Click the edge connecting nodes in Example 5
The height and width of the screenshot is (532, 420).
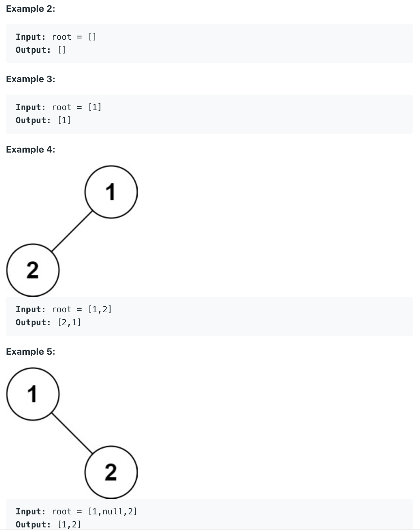(x=72, y=433)
